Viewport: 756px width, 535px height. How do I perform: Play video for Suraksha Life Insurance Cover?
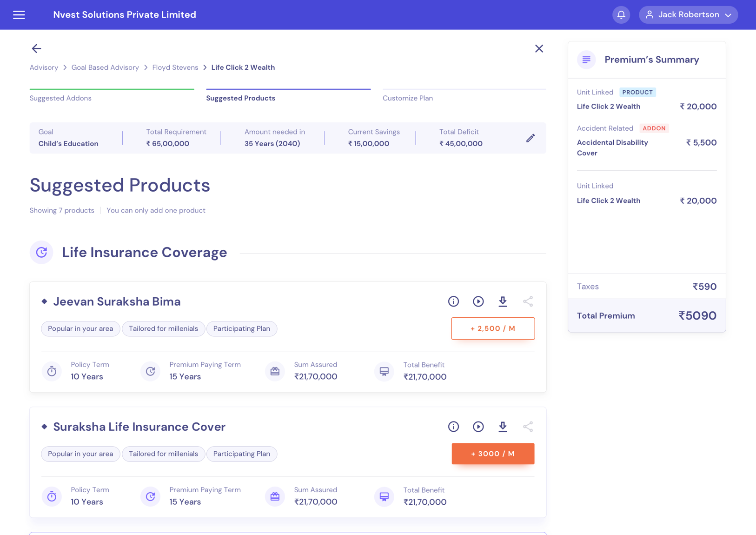pyautogui.click(x=478, y=427)
